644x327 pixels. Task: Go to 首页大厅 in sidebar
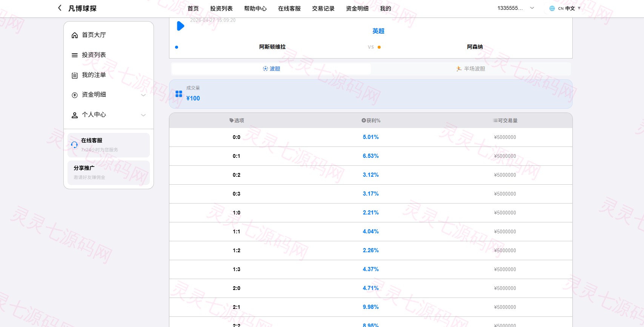coord(109,35)
